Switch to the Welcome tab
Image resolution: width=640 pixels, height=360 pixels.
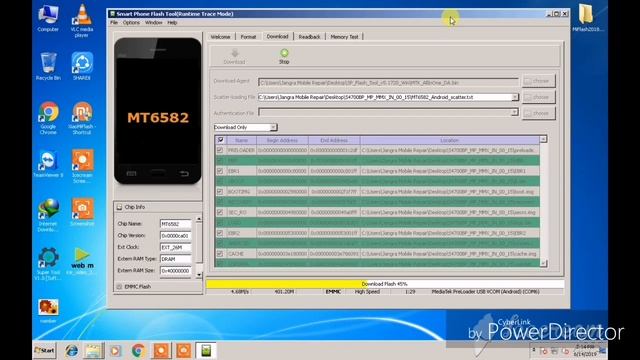[x=220, y=37]
